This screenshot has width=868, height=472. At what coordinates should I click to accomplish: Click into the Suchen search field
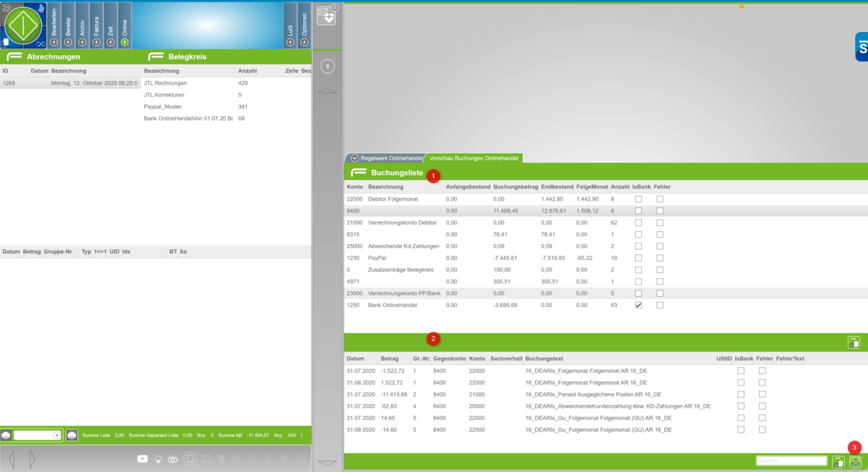pyautogui.click(x=791, y=462)
